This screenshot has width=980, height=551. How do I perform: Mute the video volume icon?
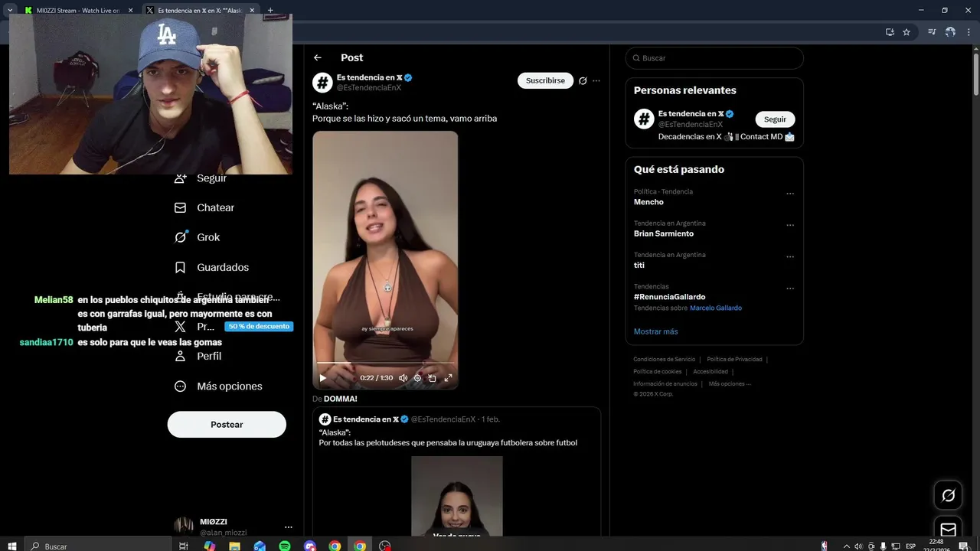tap(403, 378)
